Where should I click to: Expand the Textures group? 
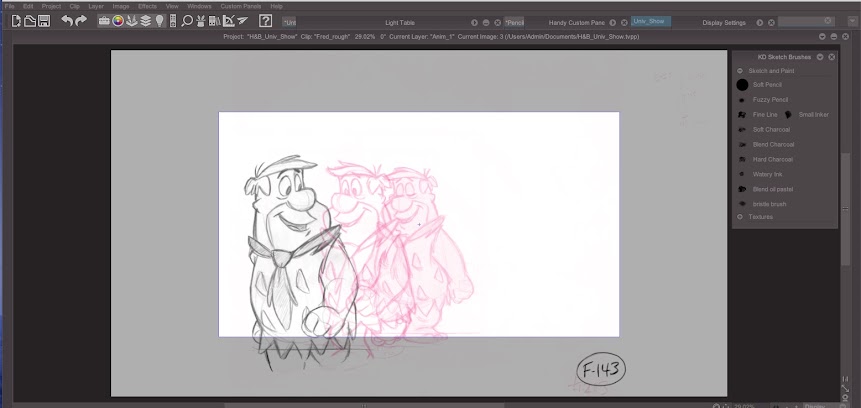[x=740, y=217]
